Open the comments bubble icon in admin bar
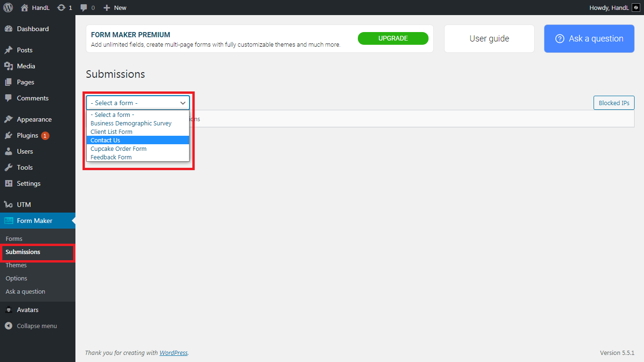Screen dimensions: 644x362 pos(84,8)
